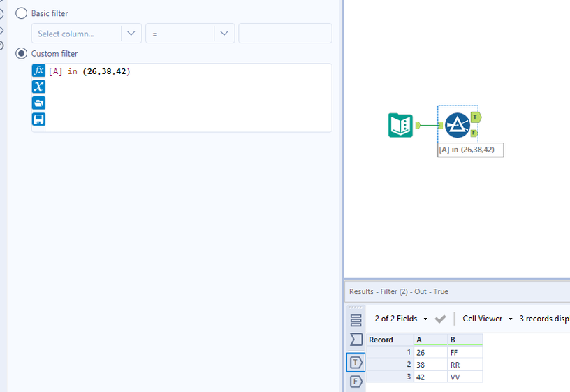Select record row number 2
The image size is (570, 392).
[390, 365]
